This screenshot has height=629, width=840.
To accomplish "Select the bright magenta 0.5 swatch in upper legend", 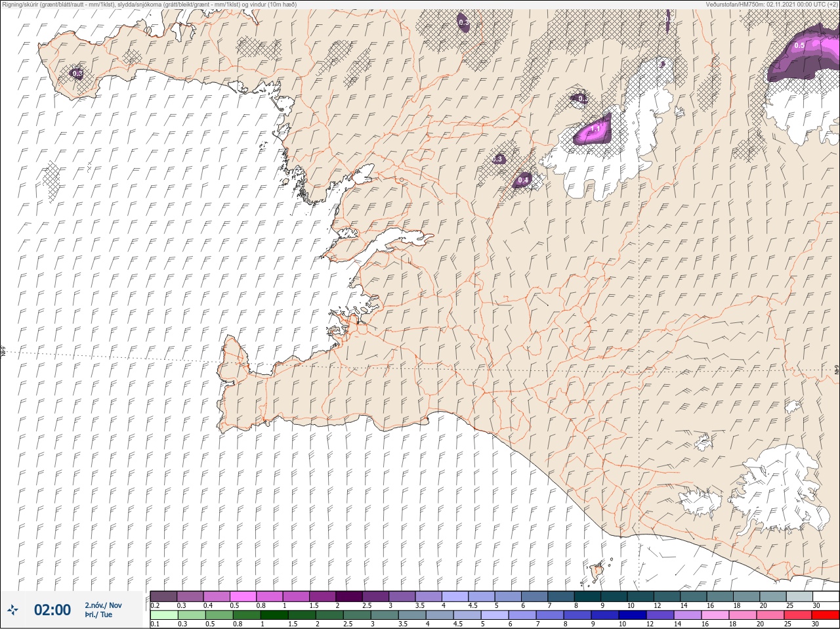I will point(243,596).
